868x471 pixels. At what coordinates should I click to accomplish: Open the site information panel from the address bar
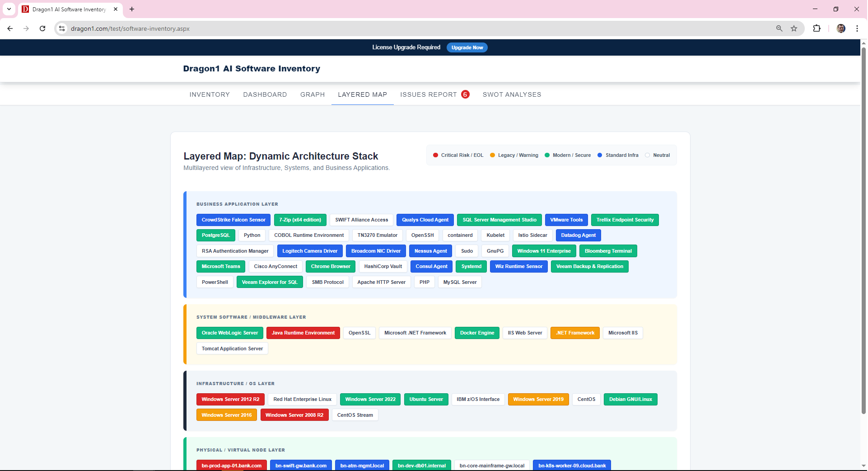click(x=61, y=28)
